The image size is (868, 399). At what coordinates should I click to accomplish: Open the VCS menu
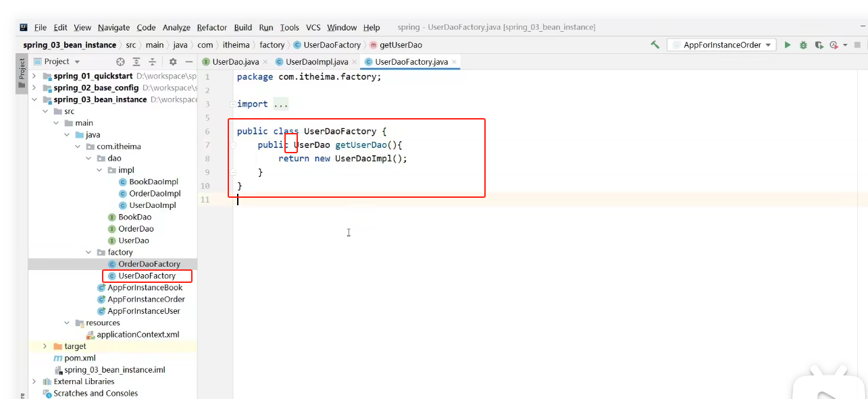(x=313, y=28)
